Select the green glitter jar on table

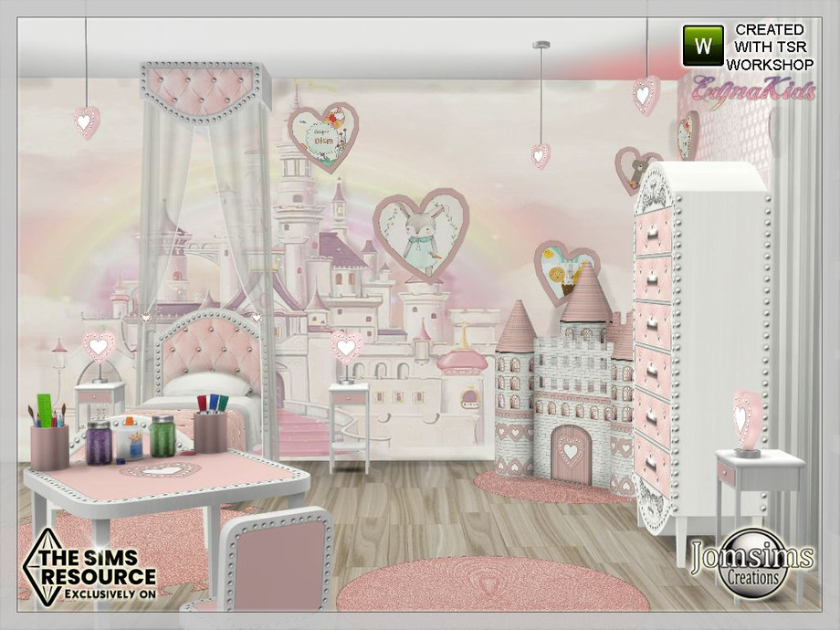(x=162, y=438)
